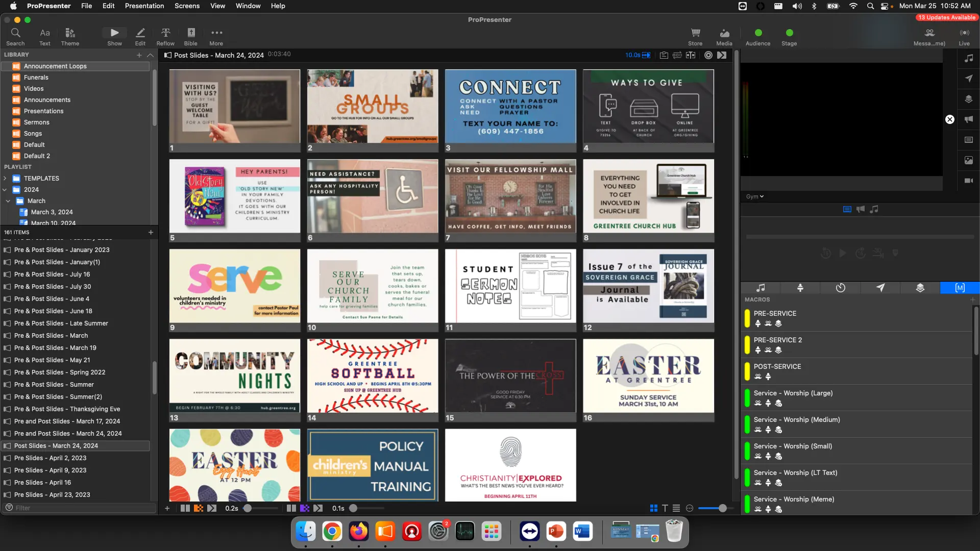This screenshot has width=980, height=551.
Task: Trigger the PRE-SERVICE macro
Action: click(775, 314)
